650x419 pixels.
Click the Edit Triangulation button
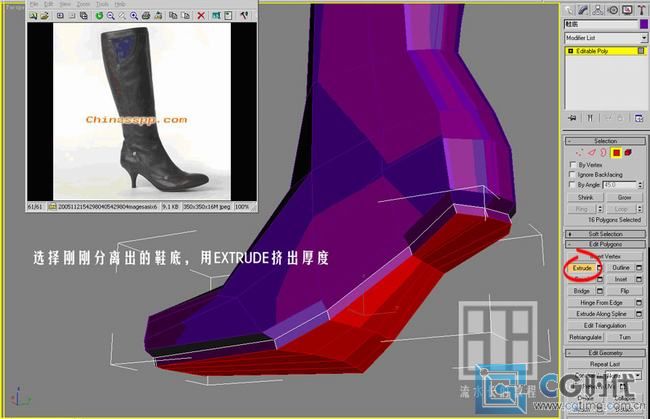click(605, 326)
